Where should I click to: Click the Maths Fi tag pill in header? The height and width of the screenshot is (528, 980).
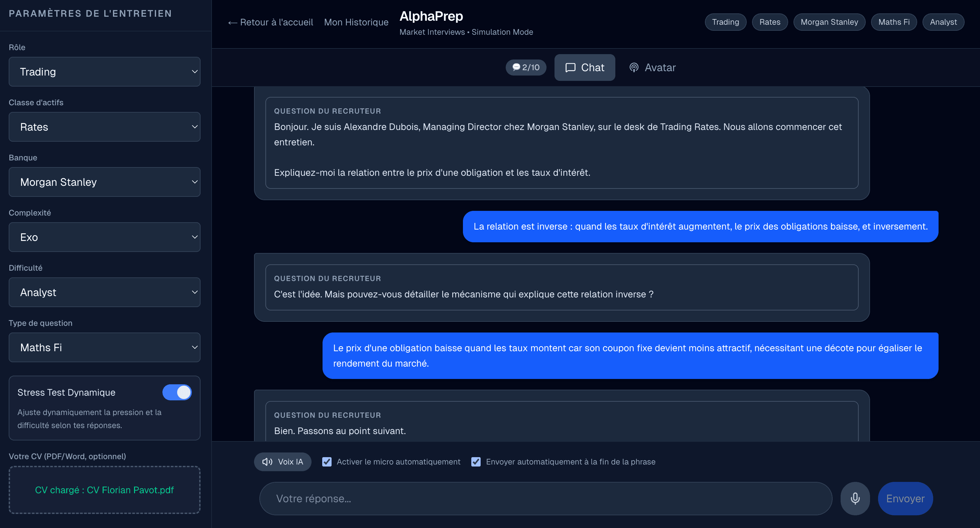[x=894, y=22]
